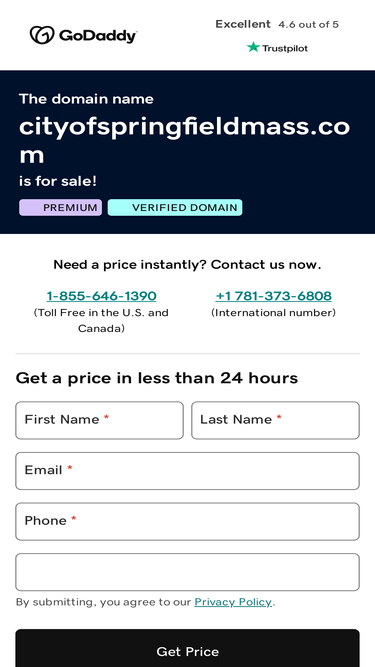Click the 'Get a price in less than 24 hours' heading
This screenshot has width=375, height=667.
click(x=156, y=378)
